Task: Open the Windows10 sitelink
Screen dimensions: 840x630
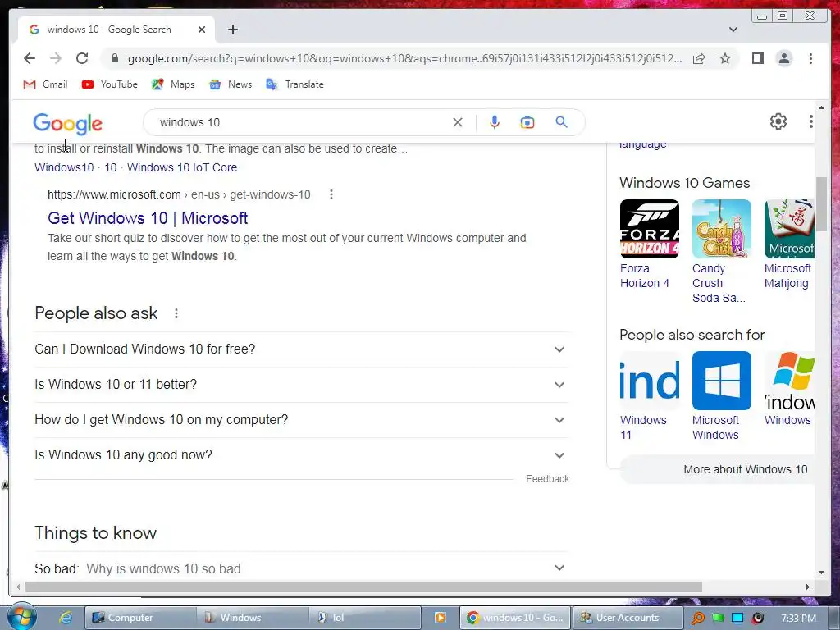Action: (x=64, y=167)
